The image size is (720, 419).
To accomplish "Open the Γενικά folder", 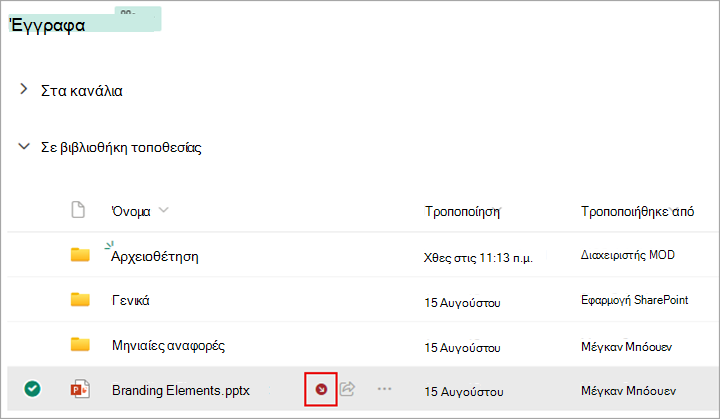I will [131, 300].
